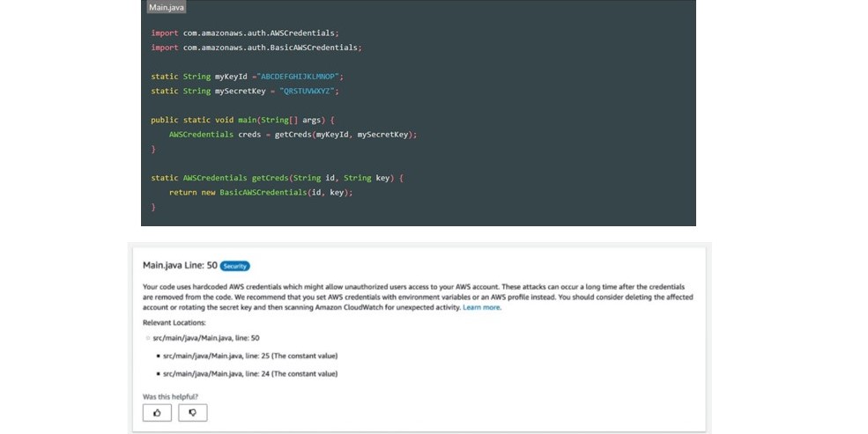Click the Relevant Locations label
This screenshot has height=434, width=868.
173,323
